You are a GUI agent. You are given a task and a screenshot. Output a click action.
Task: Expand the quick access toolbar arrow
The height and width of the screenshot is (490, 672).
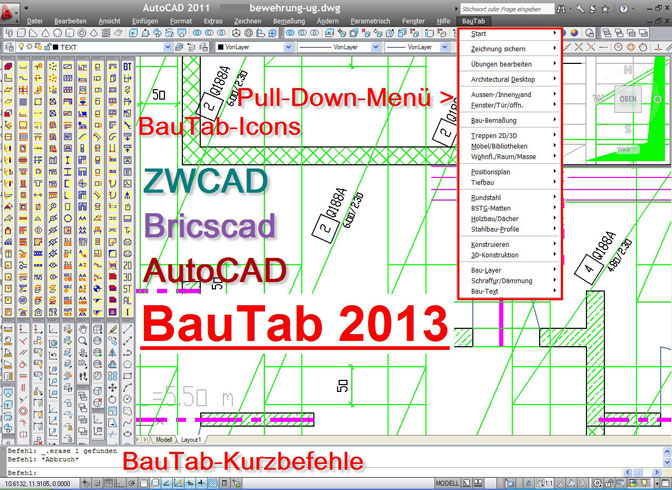pyautogui.click(x=26, y=9)
